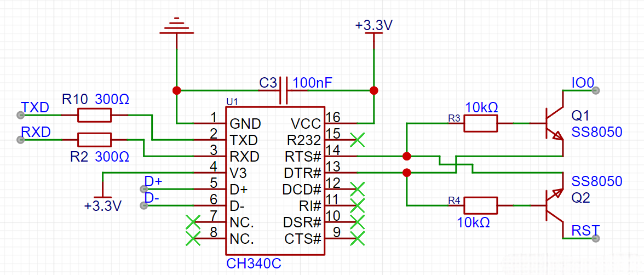Select the Q2 designator text
The height and width of the screenshot is (275, 644).
[580, 198]
